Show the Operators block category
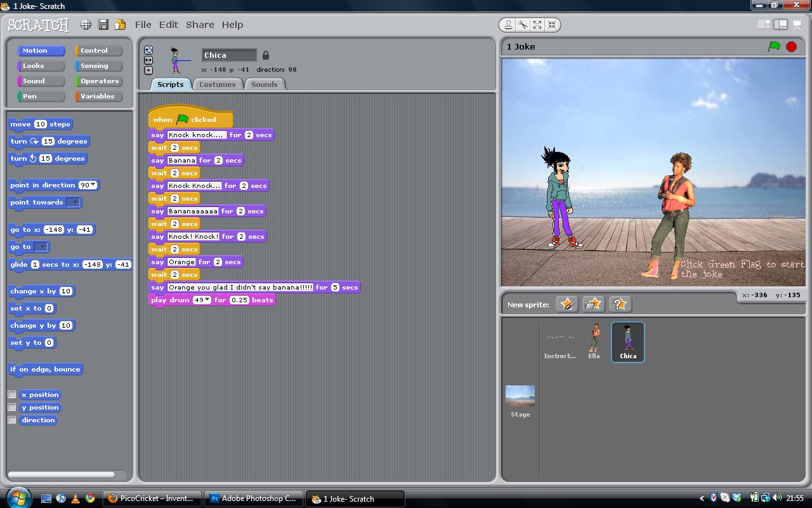This screenshot has height=508, width=812. click(99, 81)
